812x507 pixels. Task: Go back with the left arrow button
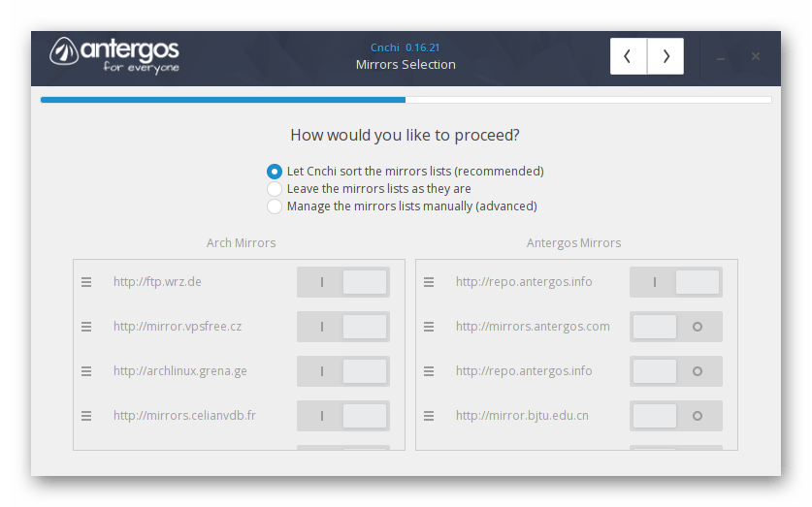629,56
